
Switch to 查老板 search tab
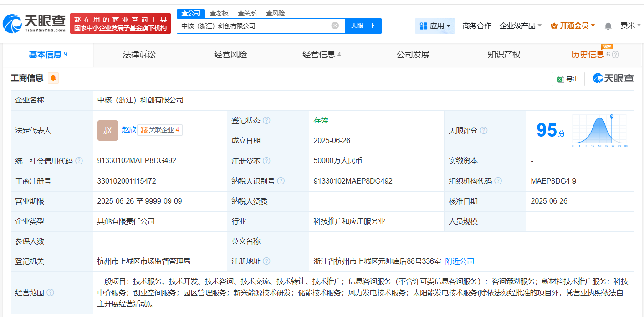[x=219, y=13]
